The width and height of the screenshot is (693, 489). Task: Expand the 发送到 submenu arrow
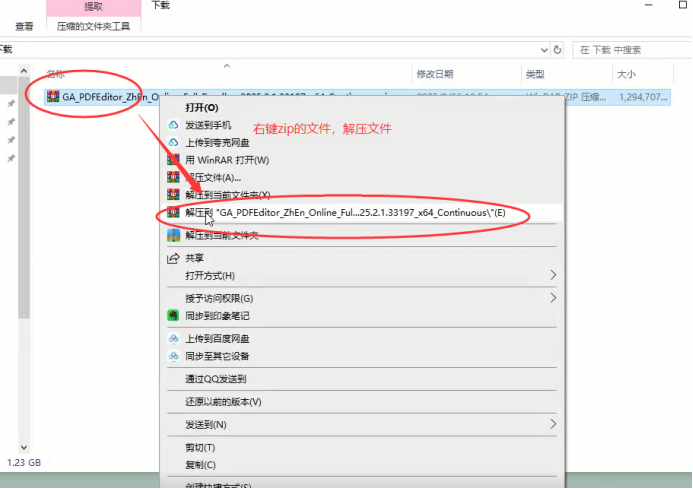tap(553, 425)
